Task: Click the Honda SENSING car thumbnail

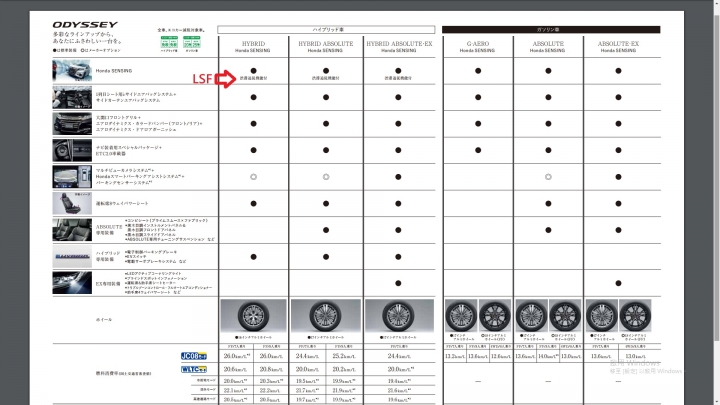Action: (x=72, y=70)
